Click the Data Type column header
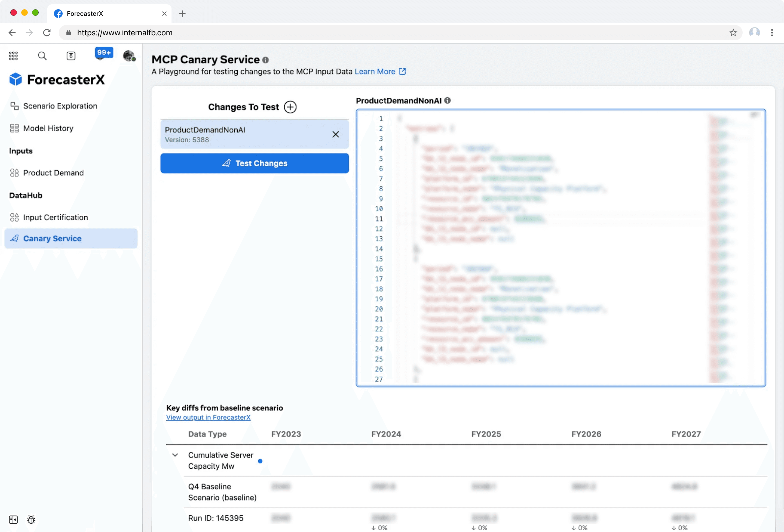The width and height of the screenshot is (784, 532). tap(207, 434)
